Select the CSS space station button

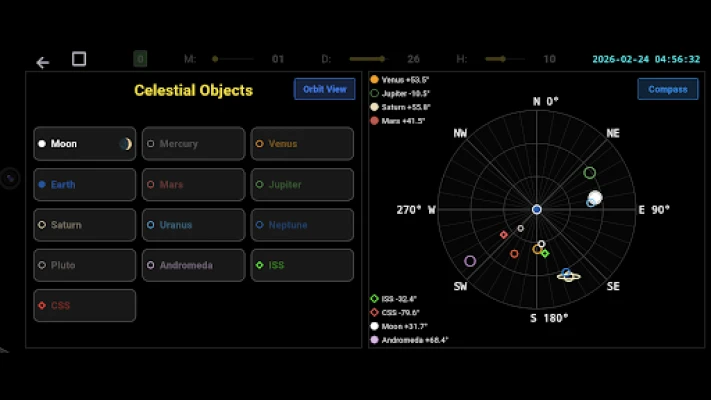coord(85,306)
